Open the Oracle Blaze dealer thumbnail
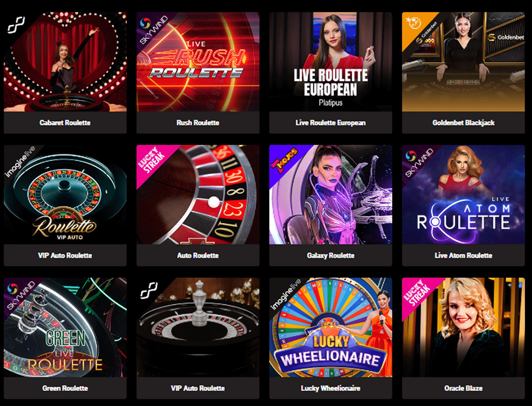 pos(464,327)
